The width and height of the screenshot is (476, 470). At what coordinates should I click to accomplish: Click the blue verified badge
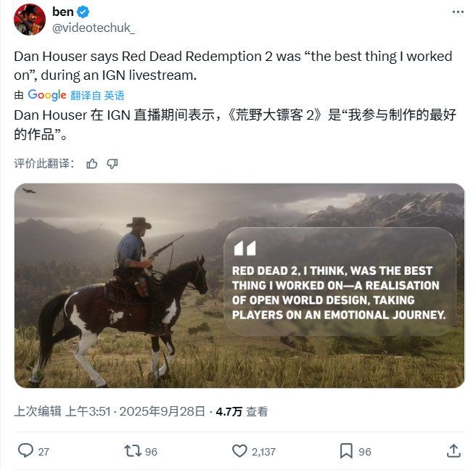pos(83,12)
